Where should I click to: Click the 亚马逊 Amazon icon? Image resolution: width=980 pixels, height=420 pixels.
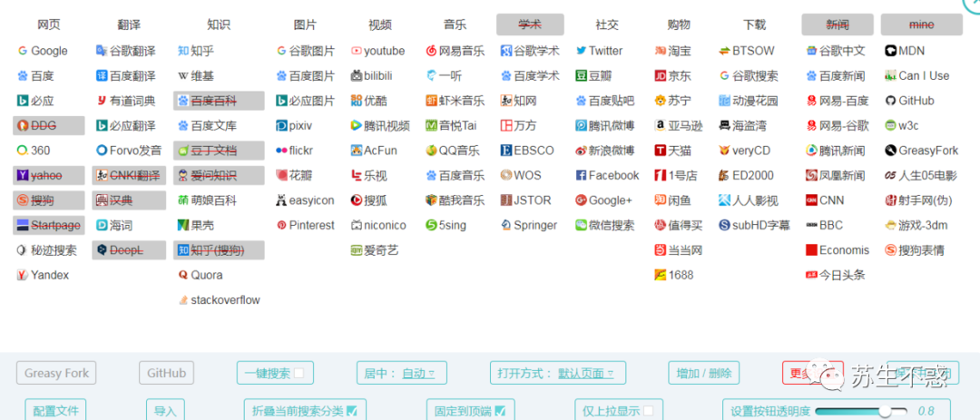(660, 125)
